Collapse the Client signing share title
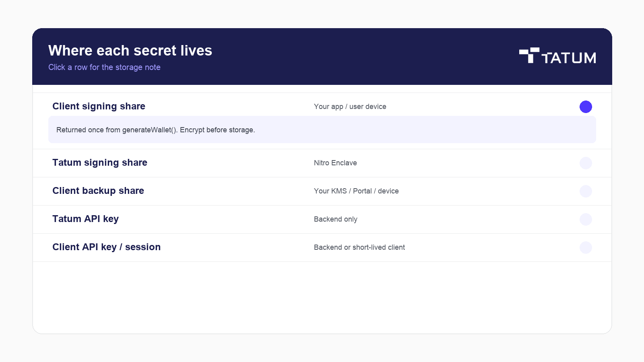The image size is (644, 362). tap(99, 106)
